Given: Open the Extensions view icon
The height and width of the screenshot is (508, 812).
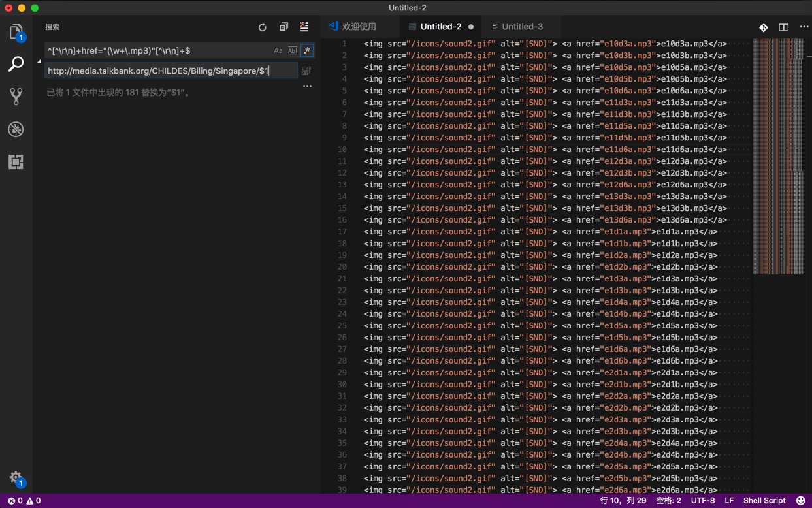Looking at the screenshot, I should (x=16, y=162).
